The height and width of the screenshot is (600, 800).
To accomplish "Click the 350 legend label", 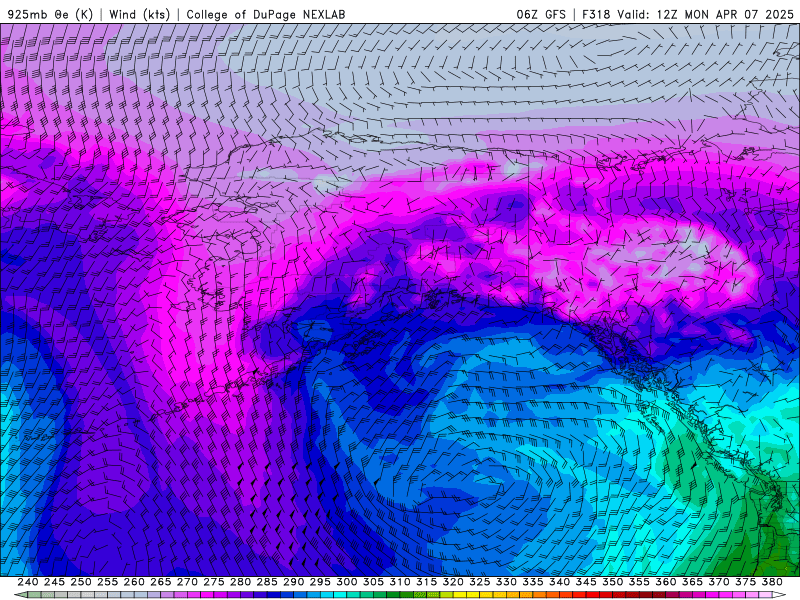I will (612, 582).
